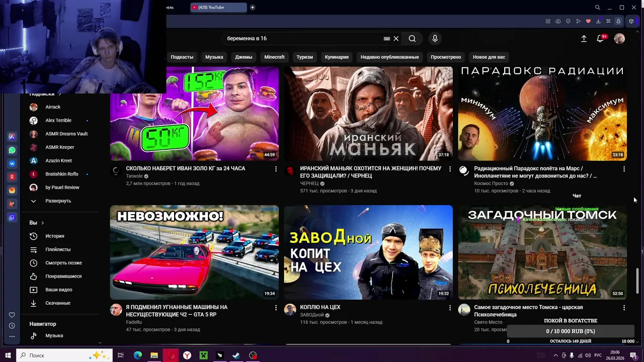Open browser tab search magnifier
Viewport: 644px width, 362px height.
[x=597, y=8]
